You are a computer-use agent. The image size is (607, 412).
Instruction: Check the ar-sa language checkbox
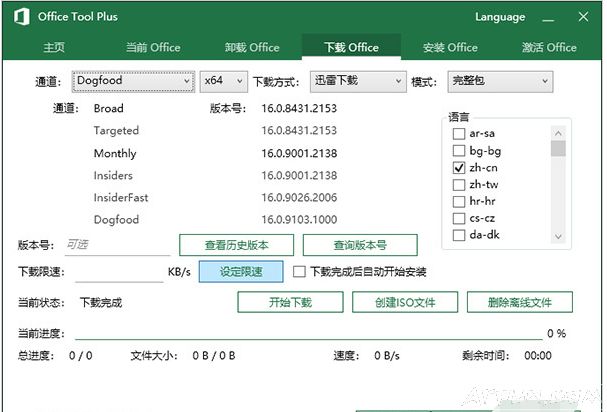click(459, 134)
